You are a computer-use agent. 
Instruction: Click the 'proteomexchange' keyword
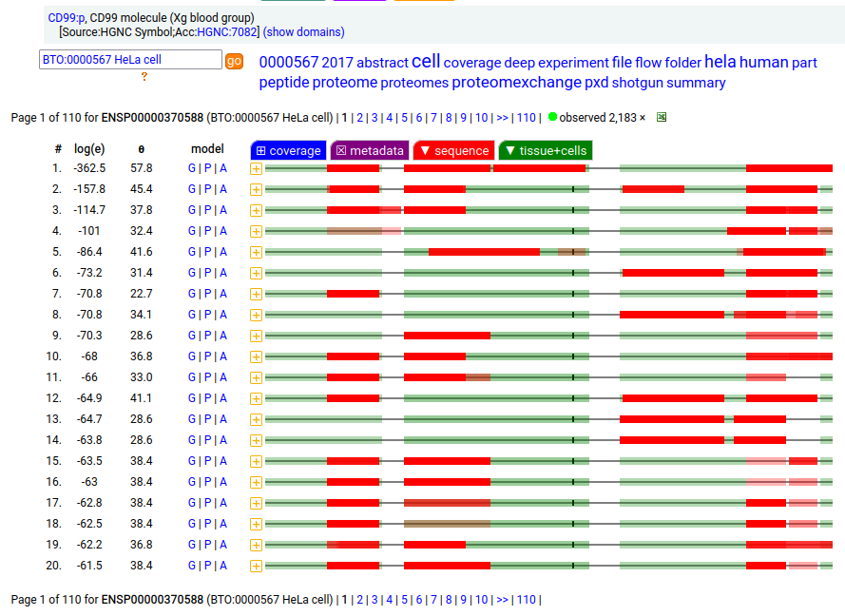click(x=516, y=83)
